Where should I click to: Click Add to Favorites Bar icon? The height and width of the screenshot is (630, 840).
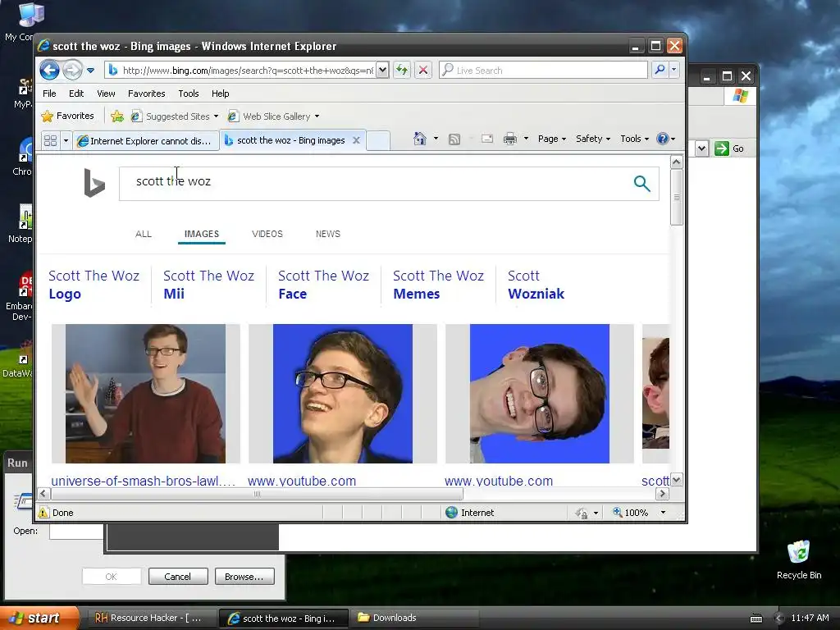click(117, 116)
